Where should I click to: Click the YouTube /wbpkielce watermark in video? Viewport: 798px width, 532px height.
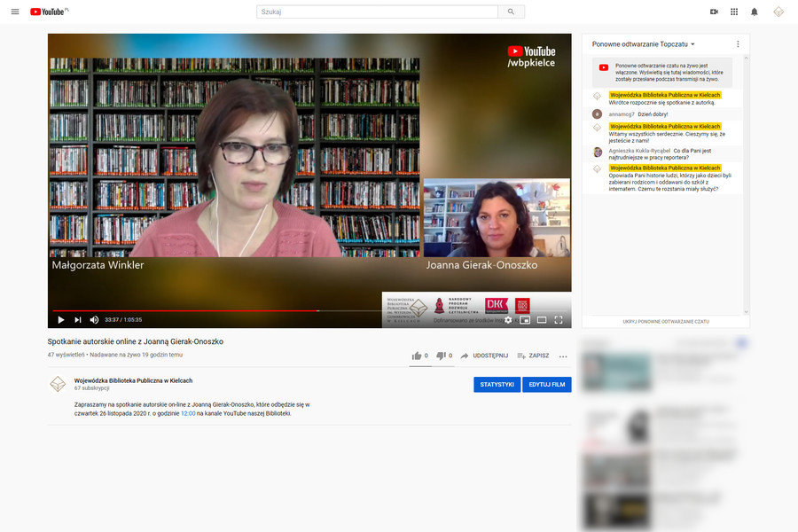tap(531, 57)
